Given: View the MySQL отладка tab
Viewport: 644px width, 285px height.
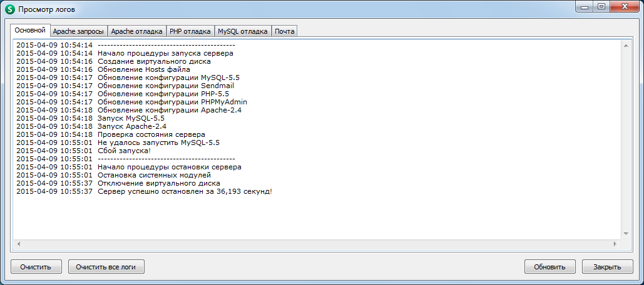Looking at the screenshot, I should point(243,31).
